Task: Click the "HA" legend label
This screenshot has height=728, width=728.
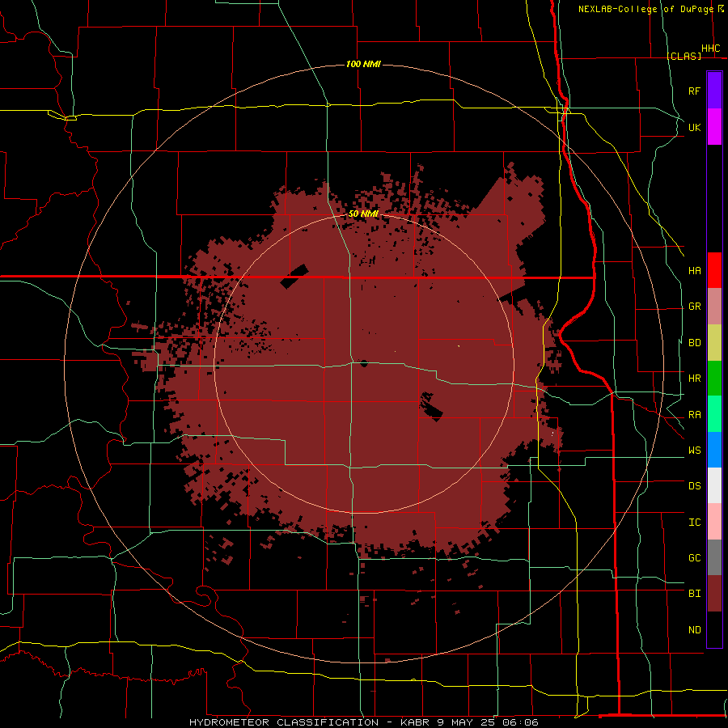Action: [x=695, y=271]
